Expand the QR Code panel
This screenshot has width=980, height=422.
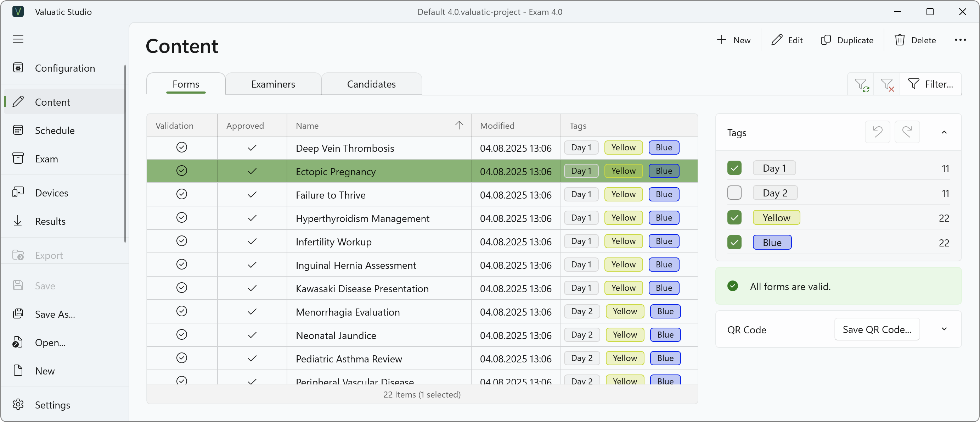tap(944, 329)
